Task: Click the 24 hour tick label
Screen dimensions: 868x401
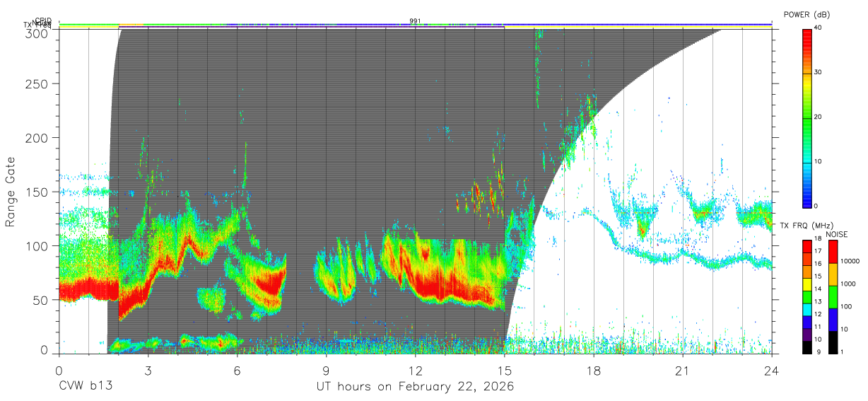Action: (x=772, y=371)
